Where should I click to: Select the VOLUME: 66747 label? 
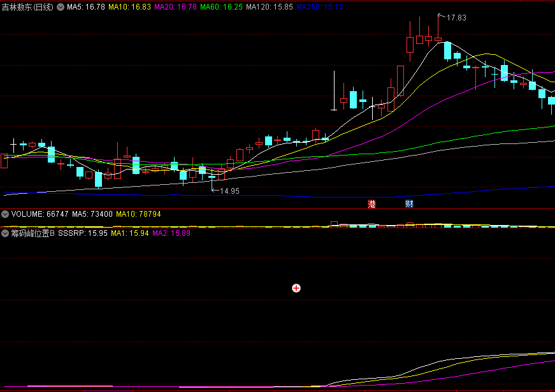(40, 214)
